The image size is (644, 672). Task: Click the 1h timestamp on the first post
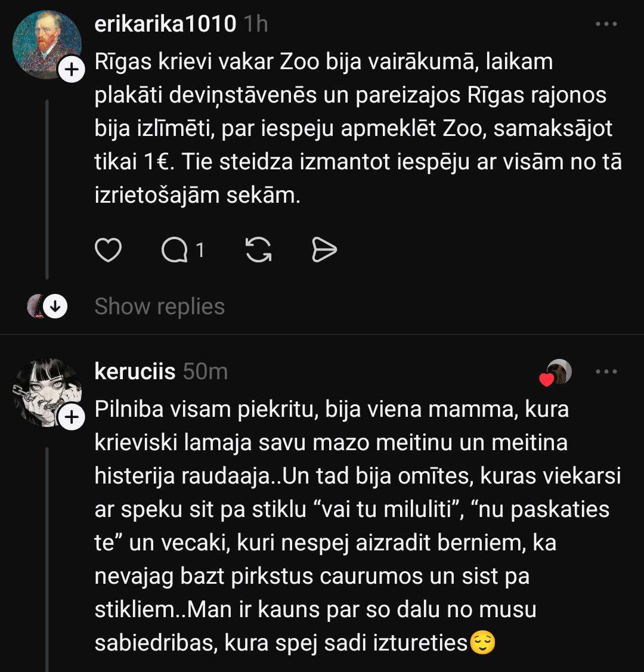tap(255, 24)
